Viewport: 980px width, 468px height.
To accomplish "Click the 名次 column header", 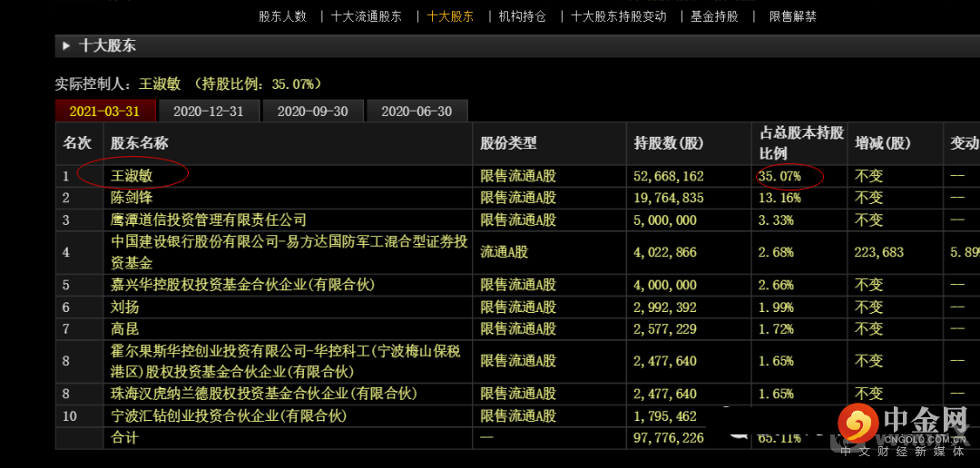I will 77,143.
